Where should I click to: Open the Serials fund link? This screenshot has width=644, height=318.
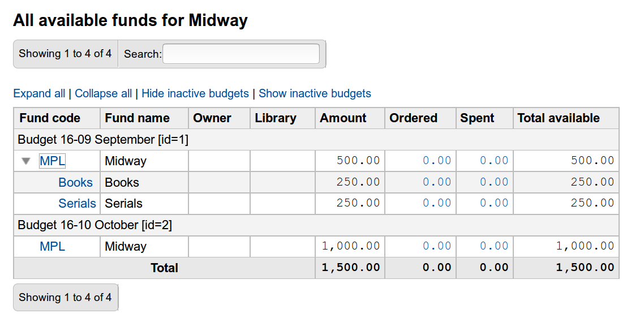click(x=77, y=203)
